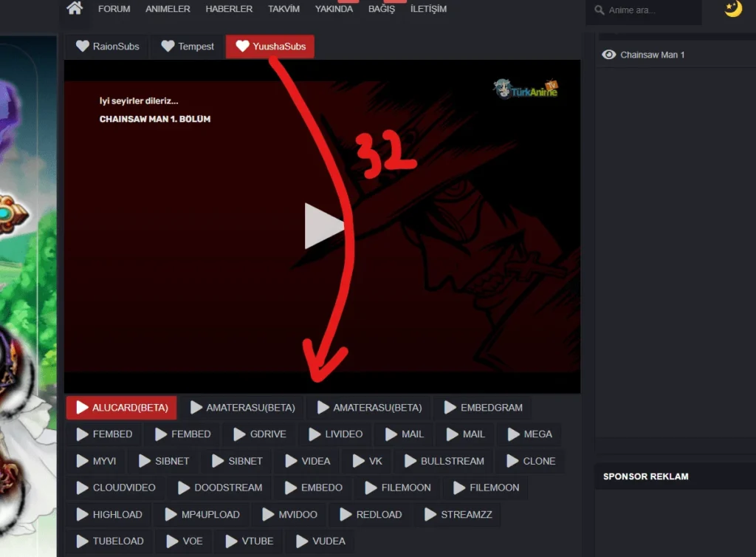
Task: Open the ANIMELER menu
Action: pyautogui.click(x=168, y=9)
